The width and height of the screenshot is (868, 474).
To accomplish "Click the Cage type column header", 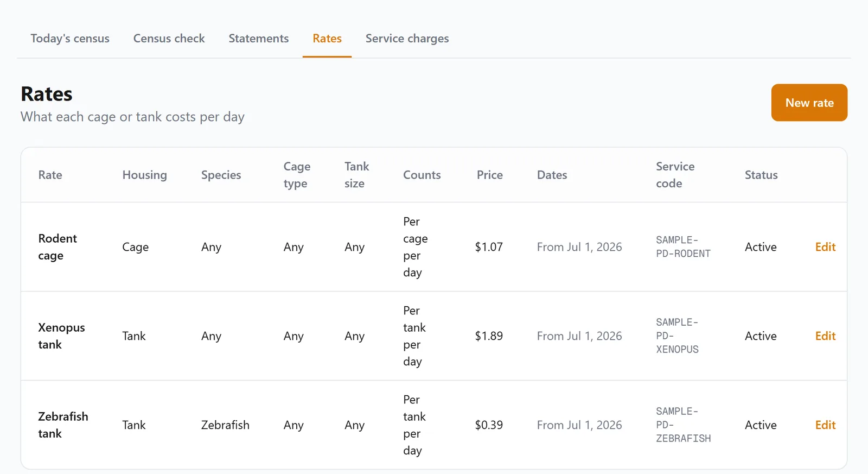I will point(297,175).
